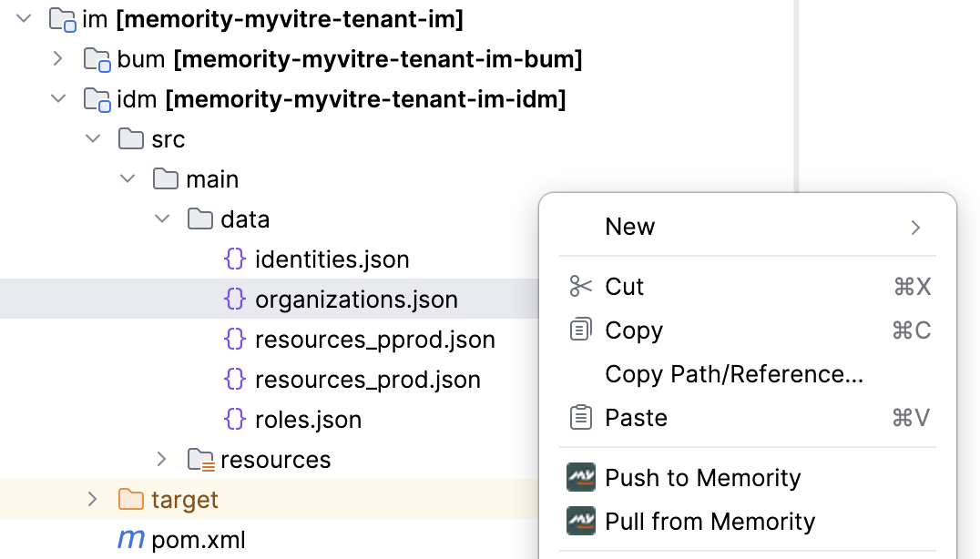
Task: Click the bum module folder icon
Action: (97, 59)
